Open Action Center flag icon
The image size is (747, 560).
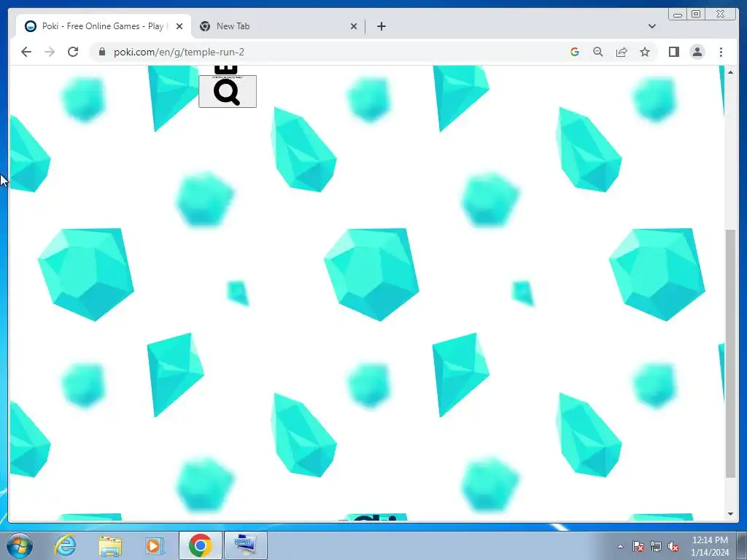click(638, 546)
